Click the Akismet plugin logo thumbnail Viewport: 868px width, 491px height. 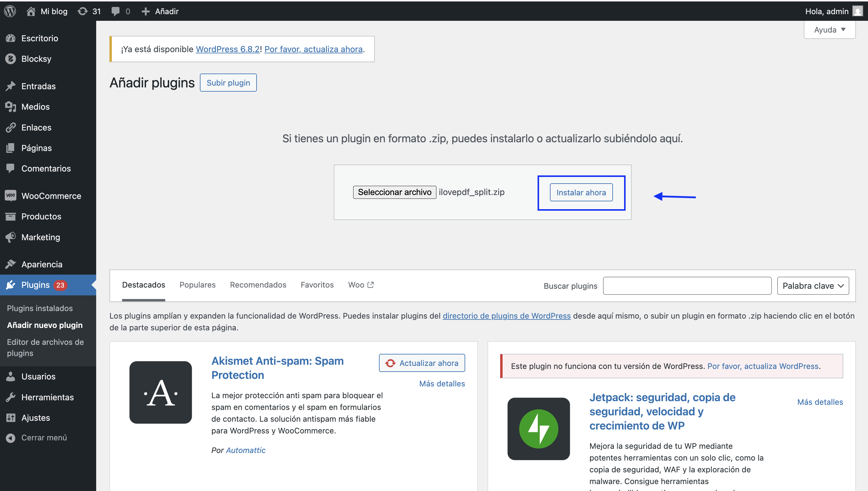point(160,392)
